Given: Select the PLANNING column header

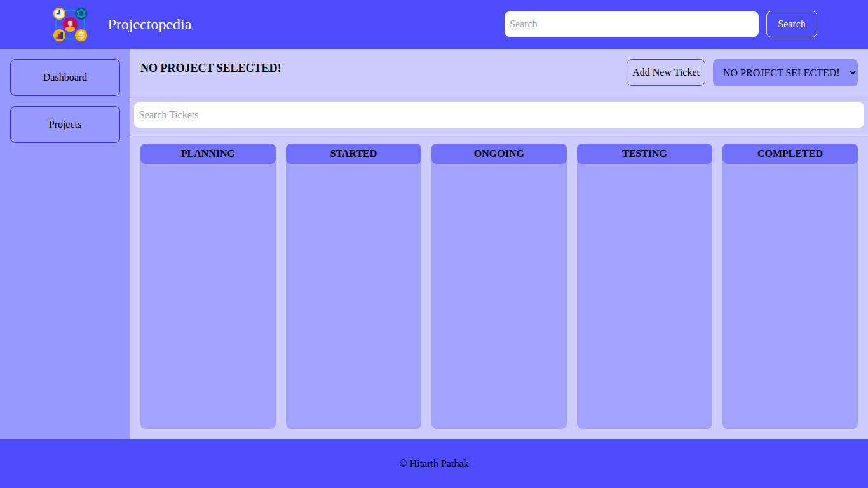Looking at the screenshot, I should point(208,154).
